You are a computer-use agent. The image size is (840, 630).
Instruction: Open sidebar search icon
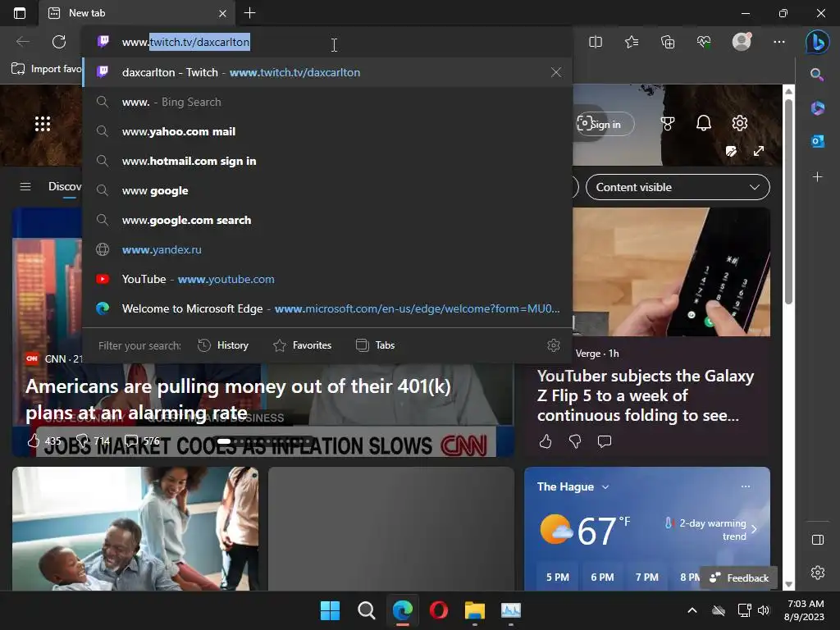[x=816, y=74]
